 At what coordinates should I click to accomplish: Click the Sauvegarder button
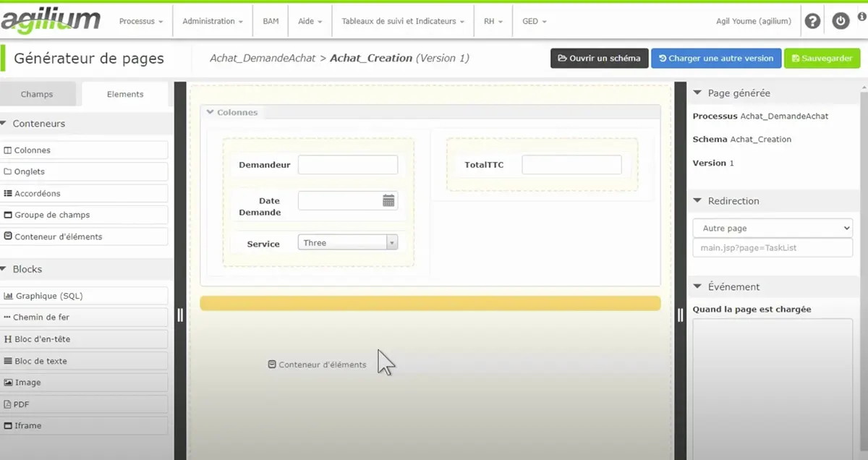tap(822, 59)
